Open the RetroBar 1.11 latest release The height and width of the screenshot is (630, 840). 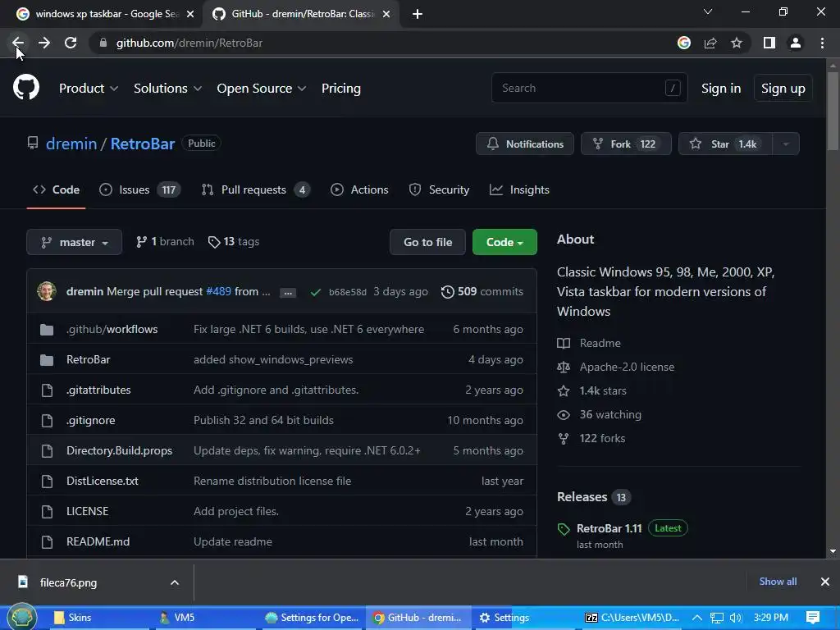[x=609, y=528]
